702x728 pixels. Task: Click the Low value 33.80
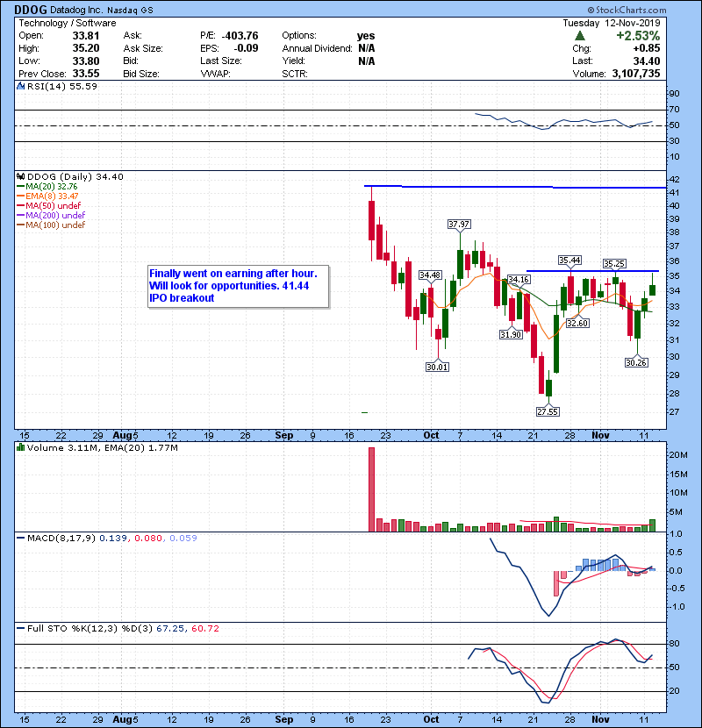click(x=86, y=61)
